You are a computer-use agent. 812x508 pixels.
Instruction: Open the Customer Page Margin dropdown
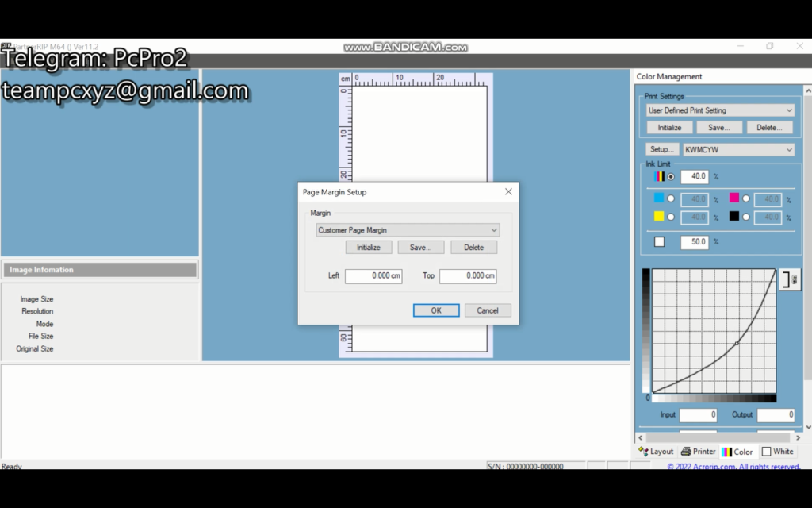point(408,230)
